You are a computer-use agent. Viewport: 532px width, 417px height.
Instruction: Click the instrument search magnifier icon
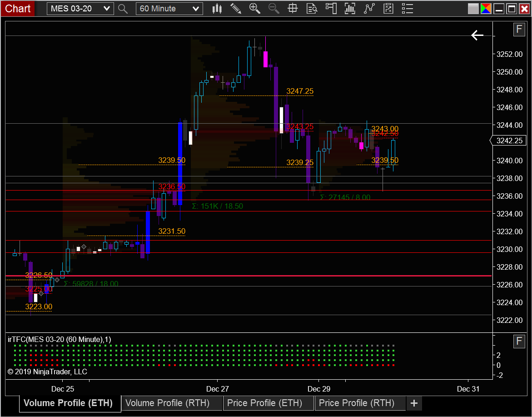[x=123, y=9]
